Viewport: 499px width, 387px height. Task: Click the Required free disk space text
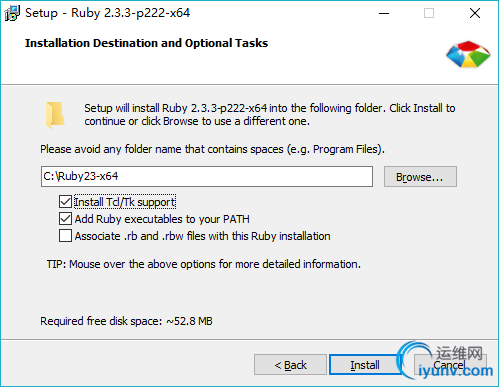click(x=126, y=321)
